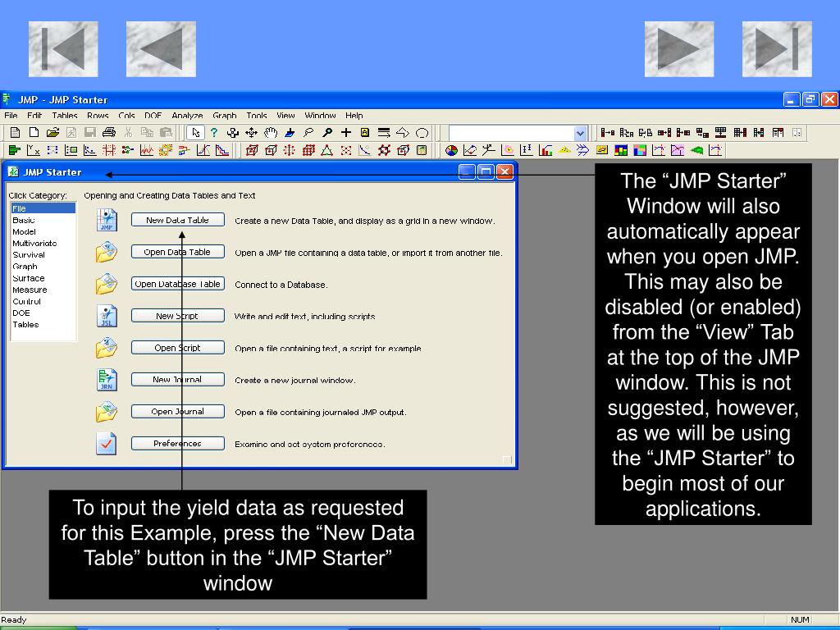Click the Open Journal button
This screenshot has width=840, height=630.
coord(177,412)
